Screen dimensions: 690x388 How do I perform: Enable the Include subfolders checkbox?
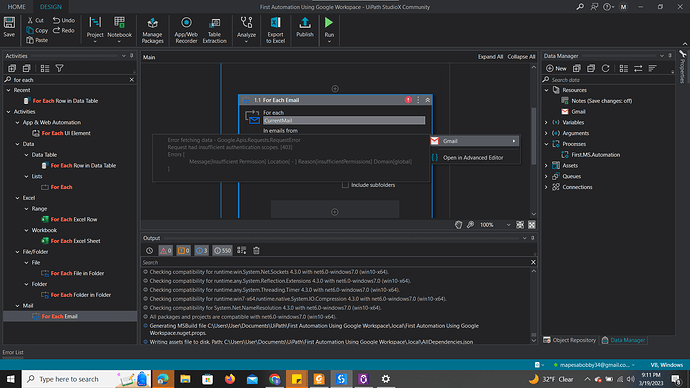345,185
